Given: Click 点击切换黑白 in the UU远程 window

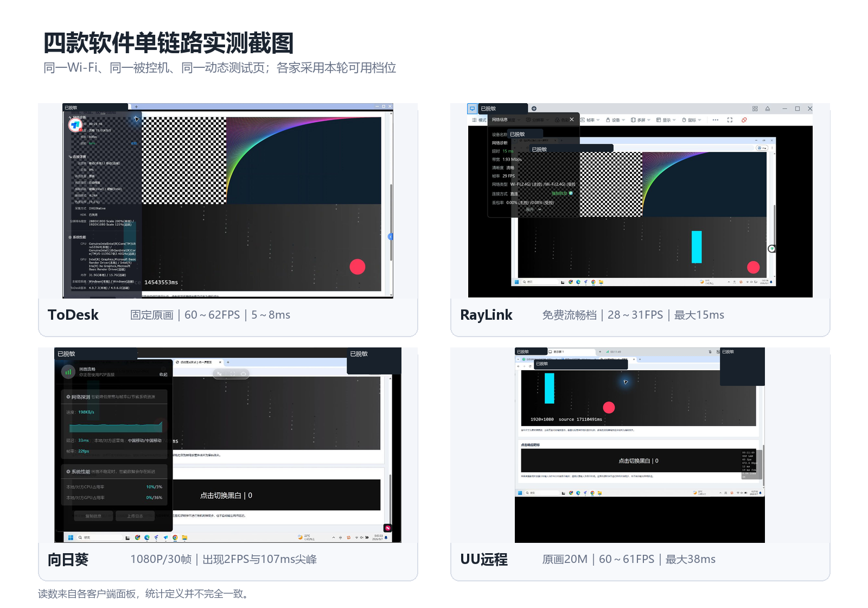Looking at the screenshot, I should pos(639,461).
